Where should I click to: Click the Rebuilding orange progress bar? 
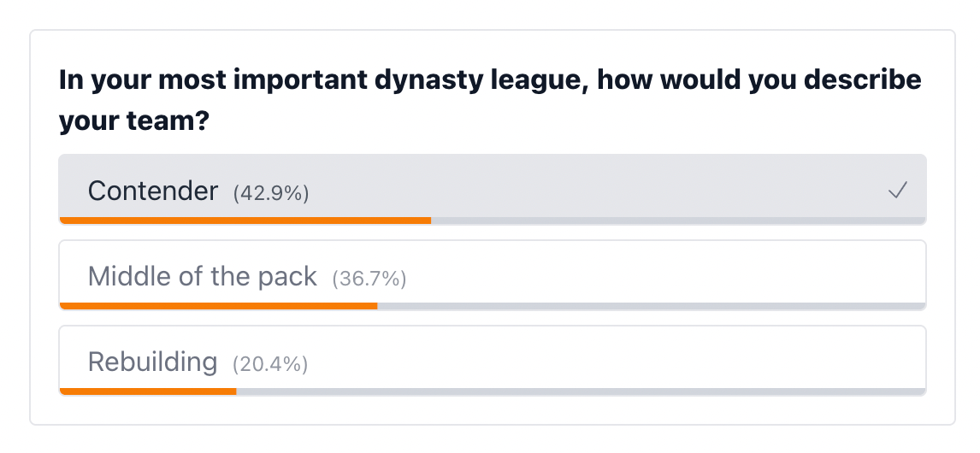pos(148,391)
